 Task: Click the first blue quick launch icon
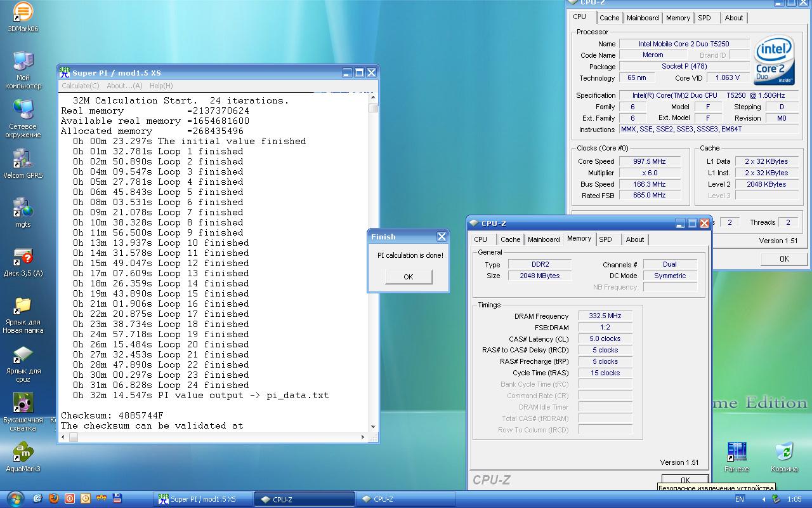[38, 498]
